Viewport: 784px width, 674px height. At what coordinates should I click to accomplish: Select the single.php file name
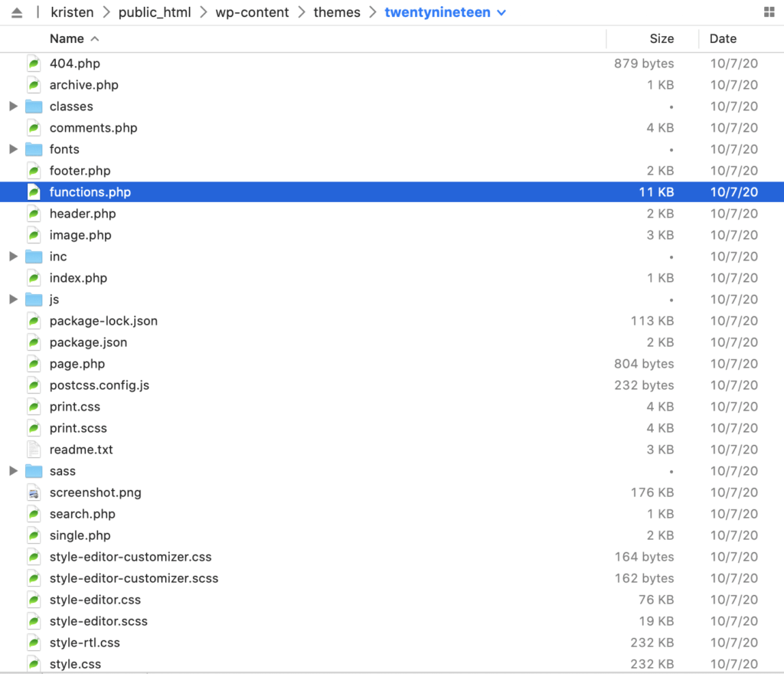point(80,535)
